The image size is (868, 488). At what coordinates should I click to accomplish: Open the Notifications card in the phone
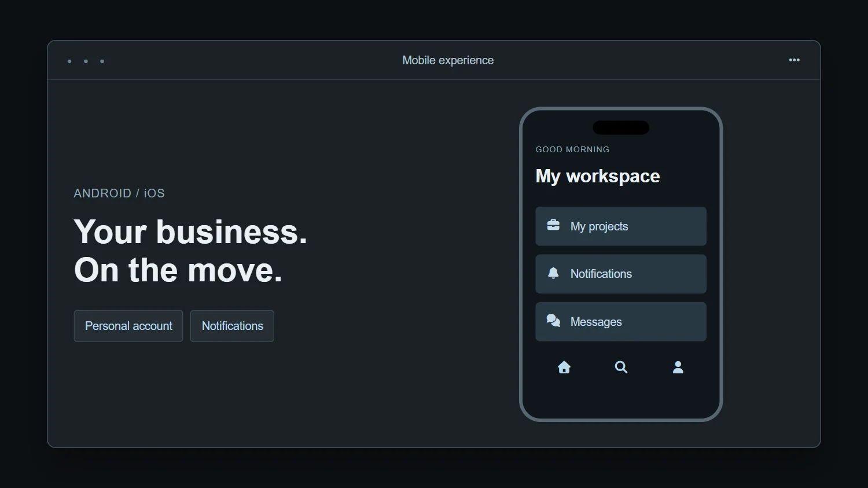click(x=621, y=274)
